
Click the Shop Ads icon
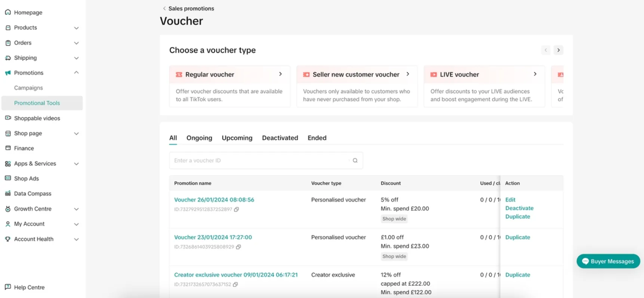[8, 179]
